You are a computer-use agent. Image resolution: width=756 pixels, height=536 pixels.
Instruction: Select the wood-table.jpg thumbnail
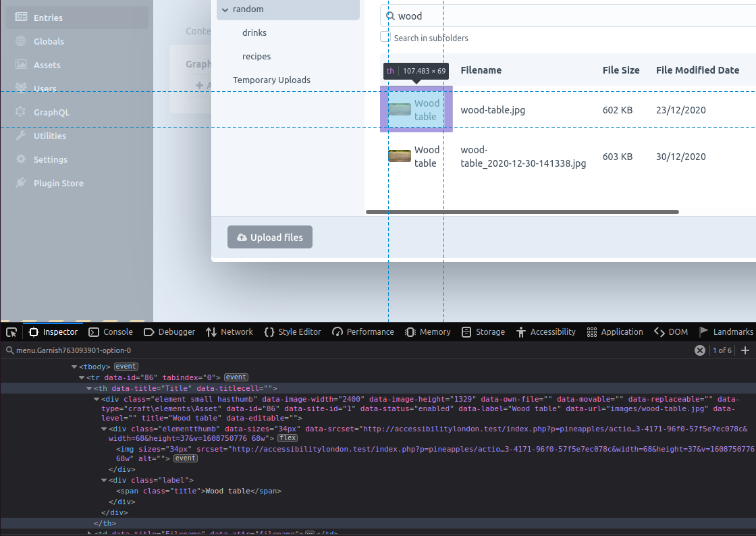tap(399, 108)
